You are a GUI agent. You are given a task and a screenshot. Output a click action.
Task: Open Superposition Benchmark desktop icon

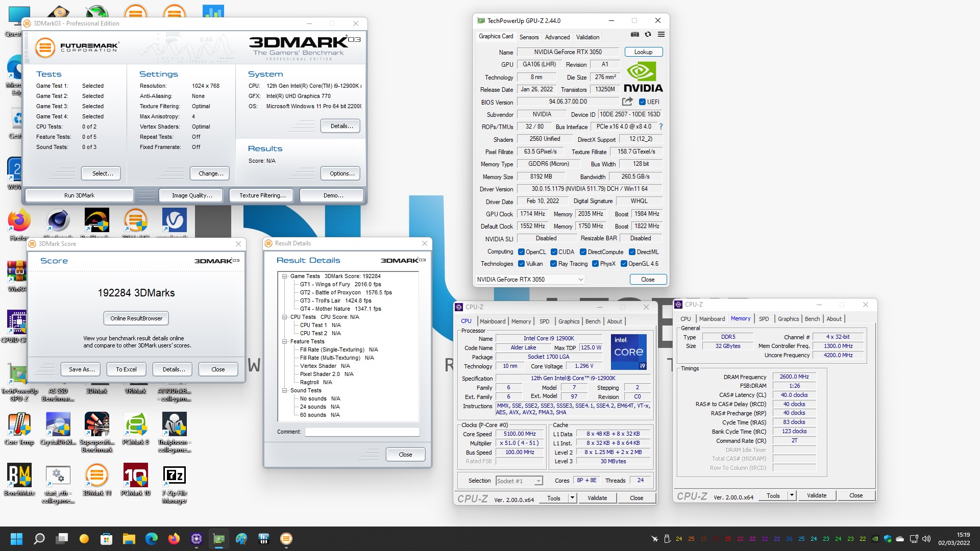click(97, 432)
